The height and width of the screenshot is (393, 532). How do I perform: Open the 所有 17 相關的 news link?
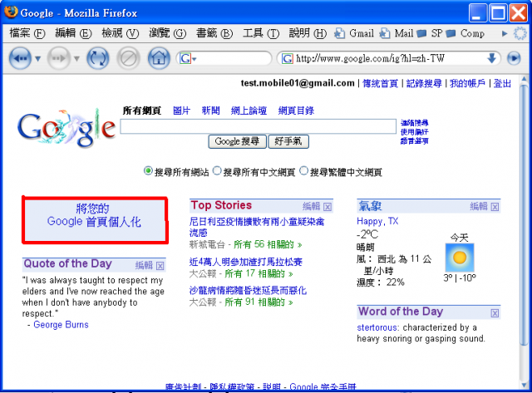pyautogui.click(x=259, y=273)
